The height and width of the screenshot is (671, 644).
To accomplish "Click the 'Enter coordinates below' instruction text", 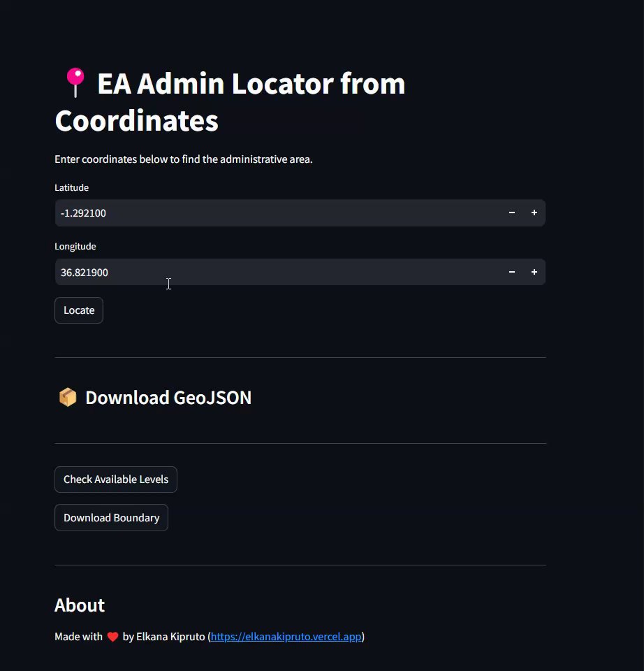I will pos(184,159).
